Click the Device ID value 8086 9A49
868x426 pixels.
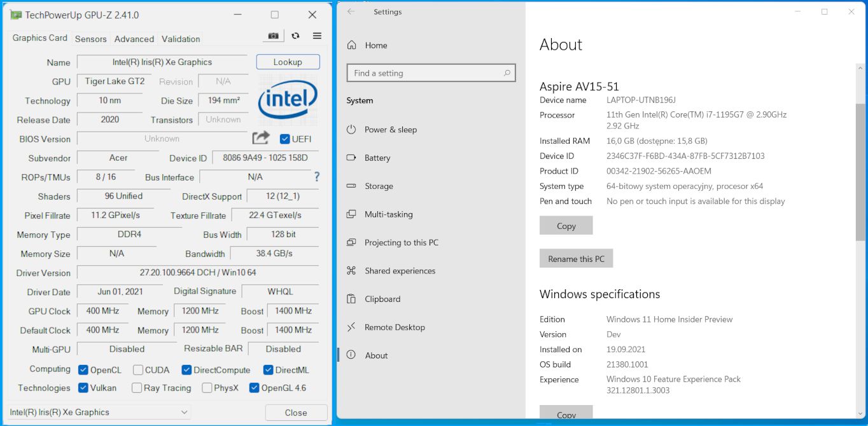(265, 158)
